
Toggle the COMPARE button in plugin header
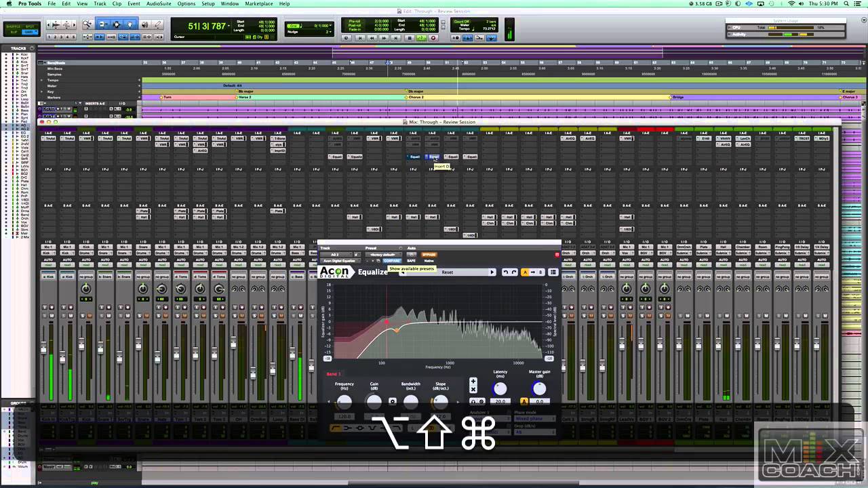[392, 261]
